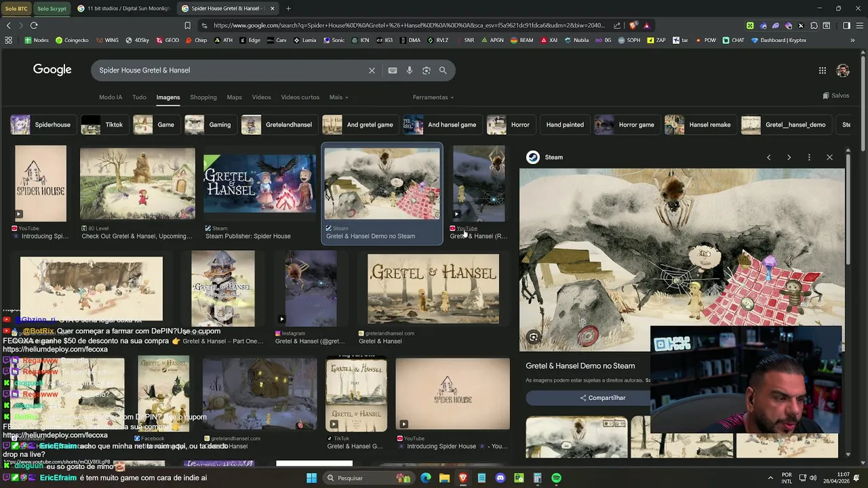868x488 pixels.
Task: Start voice search with microphone icon
Action: pyautogui.click(x=410, y=70)
